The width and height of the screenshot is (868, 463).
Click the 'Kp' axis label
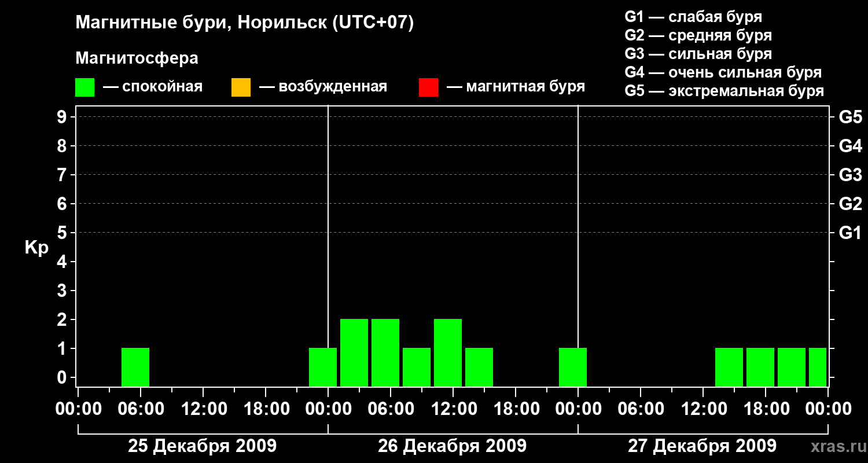pos(36,248)
